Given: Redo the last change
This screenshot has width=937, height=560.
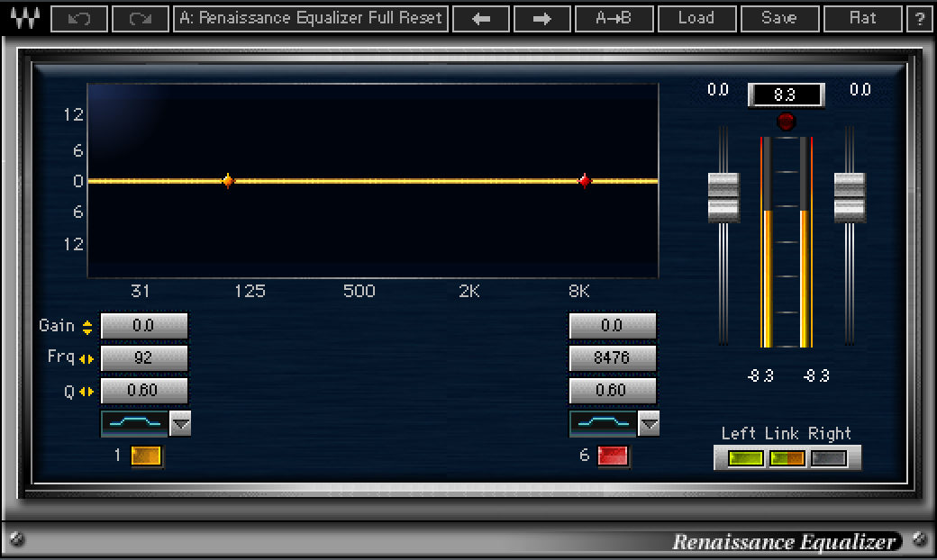Looking at the screenshot, I should click(140, 19).
